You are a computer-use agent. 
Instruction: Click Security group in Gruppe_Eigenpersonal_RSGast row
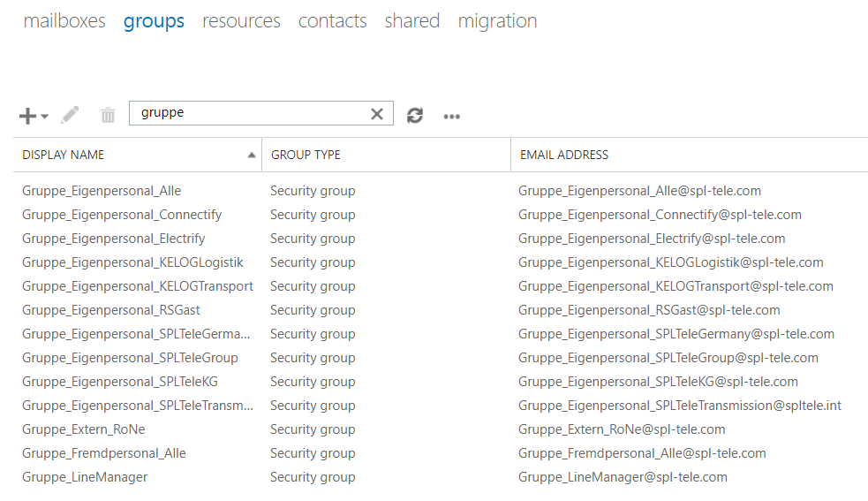313,310
